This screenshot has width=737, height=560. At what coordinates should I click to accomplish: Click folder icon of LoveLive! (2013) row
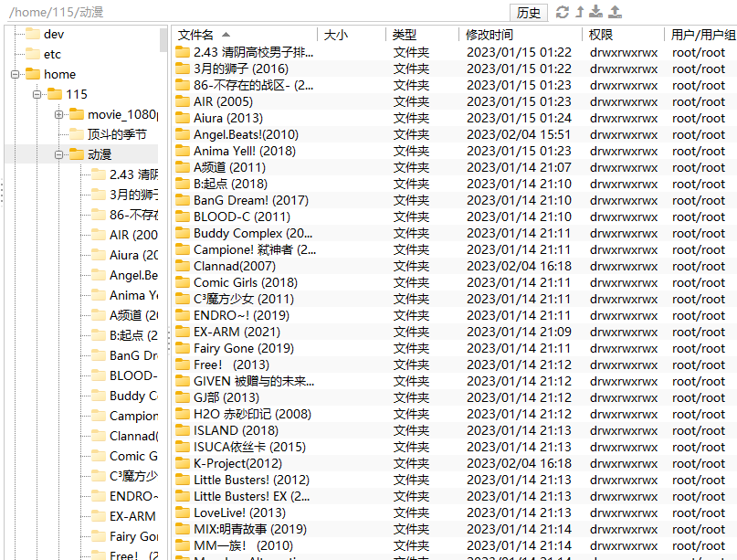pos(183,513)
